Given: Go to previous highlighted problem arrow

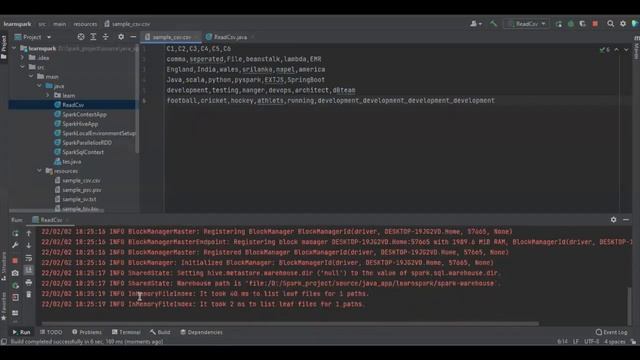Looking at the screenshot, I should 616,50.
